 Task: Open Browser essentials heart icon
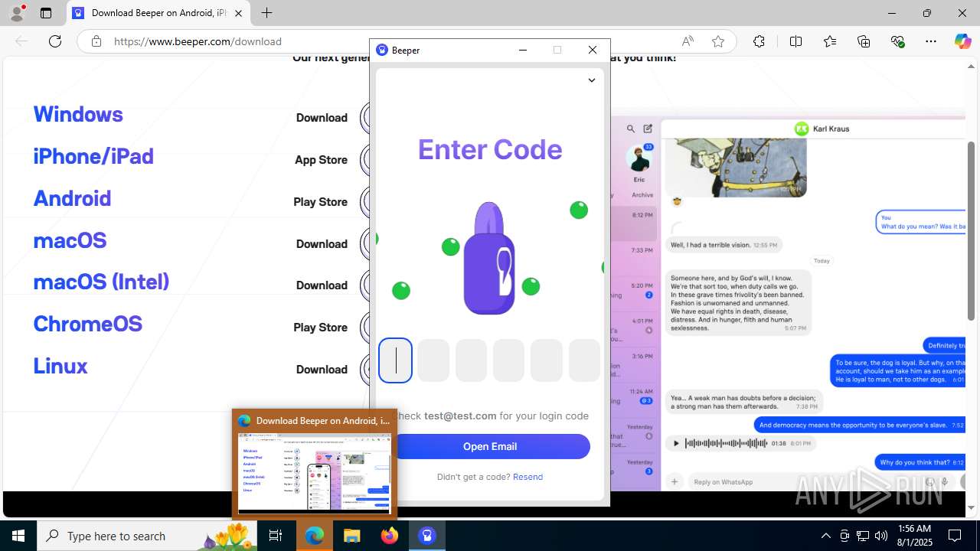click(897, 41)
